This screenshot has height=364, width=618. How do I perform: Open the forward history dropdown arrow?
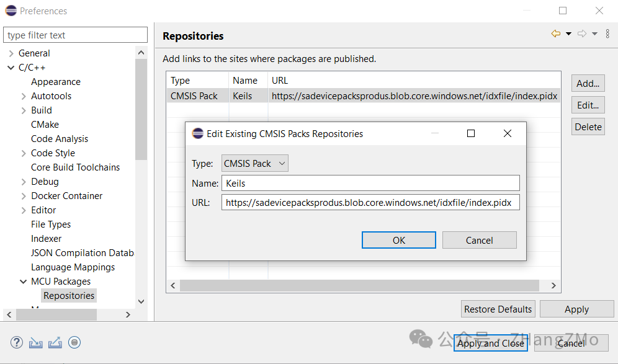pos(595,34)
